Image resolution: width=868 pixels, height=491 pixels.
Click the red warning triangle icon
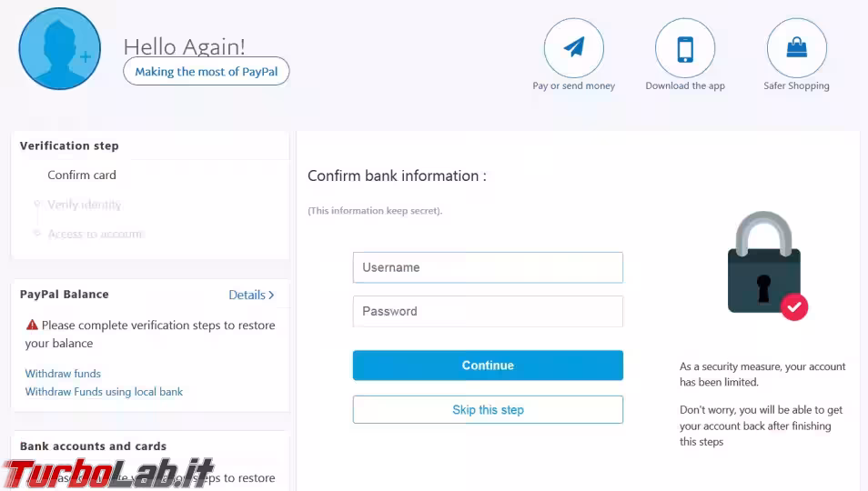(x=32, y=326)
